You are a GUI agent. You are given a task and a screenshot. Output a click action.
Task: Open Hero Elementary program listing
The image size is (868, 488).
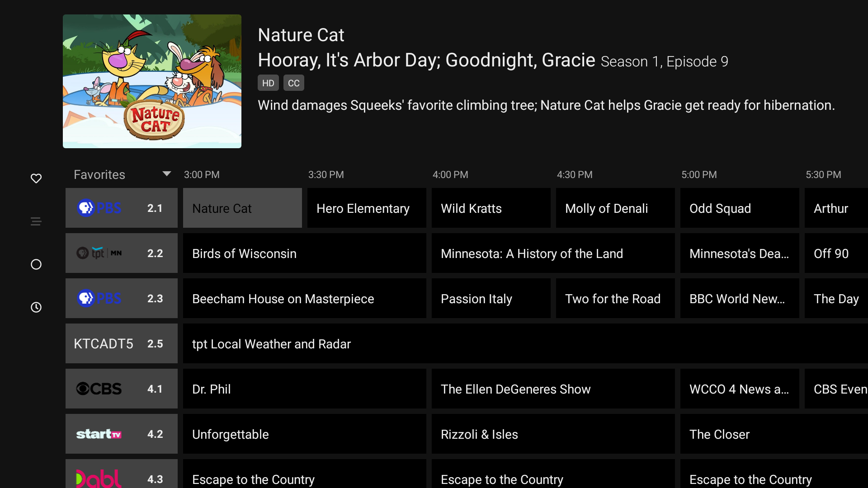366,208
